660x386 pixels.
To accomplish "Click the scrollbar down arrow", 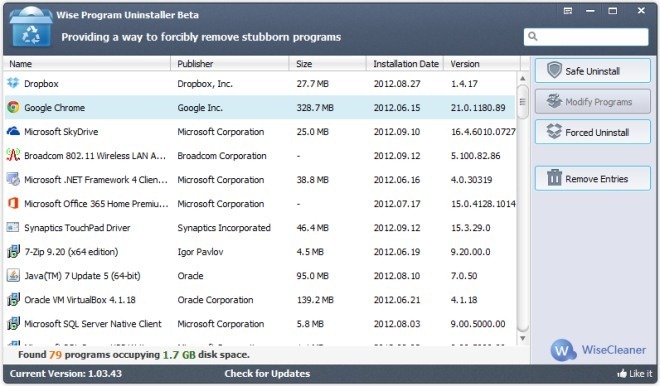I will (x=522, y=338).
